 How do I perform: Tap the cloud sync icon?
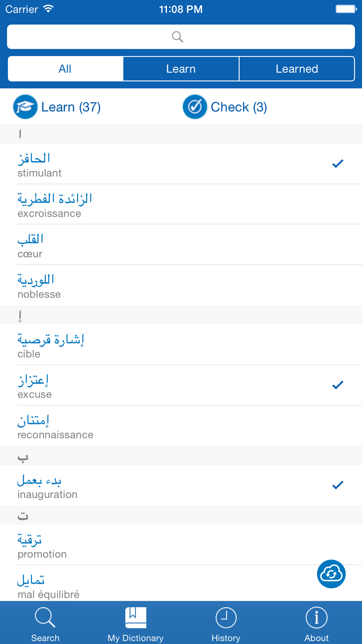tap(331, 574)
